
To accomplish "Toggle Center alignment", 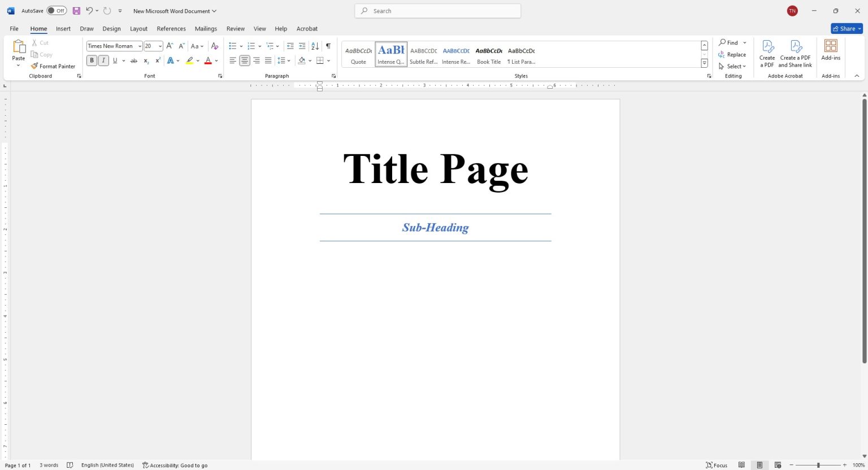I will (x=244, y=60).
